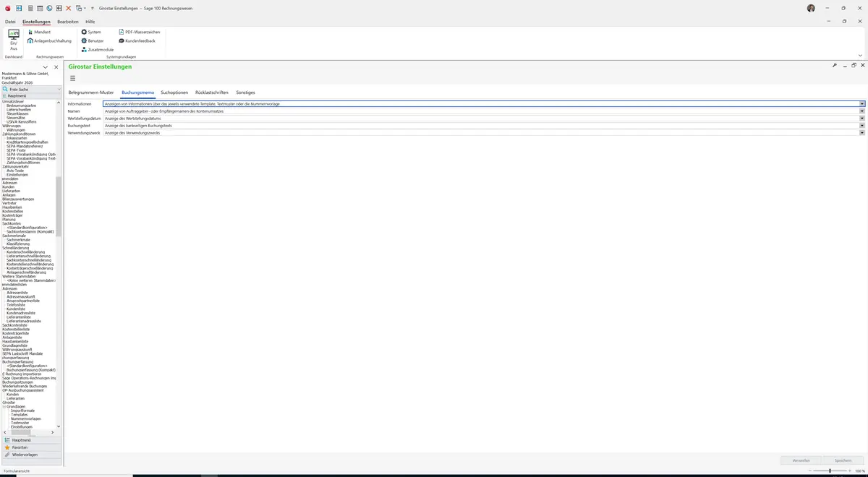Select the Einstellungen ribbon tab
This screenshot has height=477, width=868.
pyautogui.click(x=36, y=22)
